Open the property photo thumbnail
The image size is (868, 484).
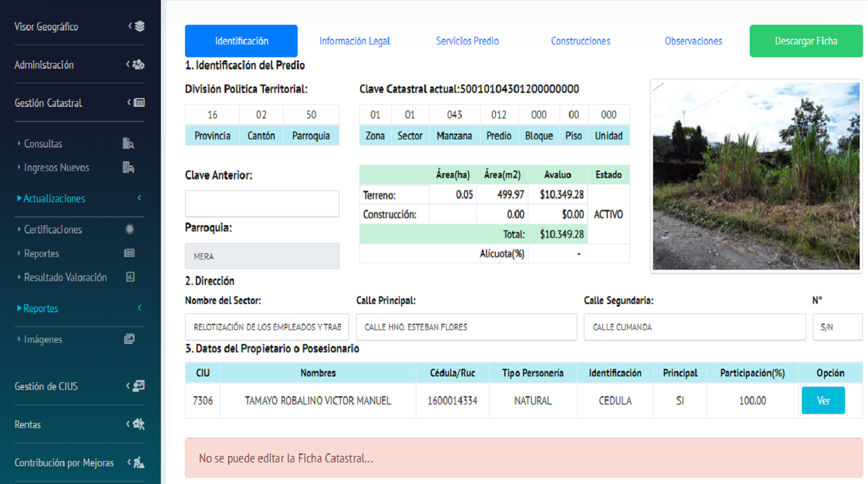[x=756, y=176]
